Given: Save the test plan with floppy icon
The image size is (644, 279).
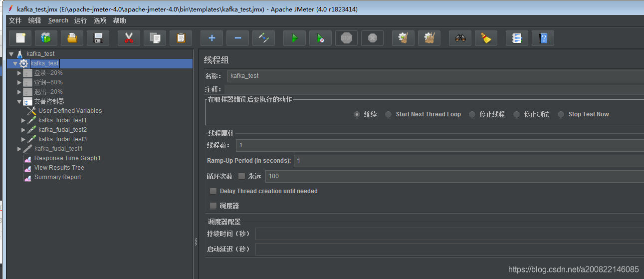Looking at the screenshot, I should tap(98, 38).
